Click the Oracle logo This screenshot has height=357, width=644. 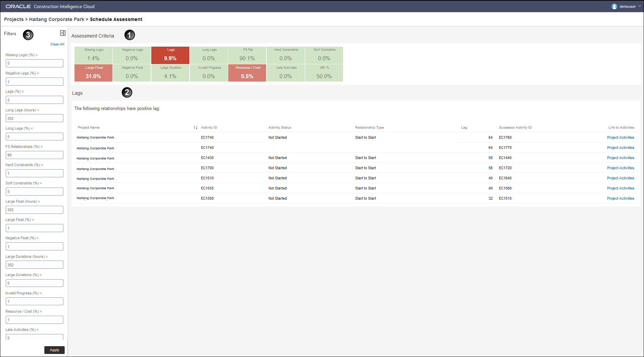point(18,6)
